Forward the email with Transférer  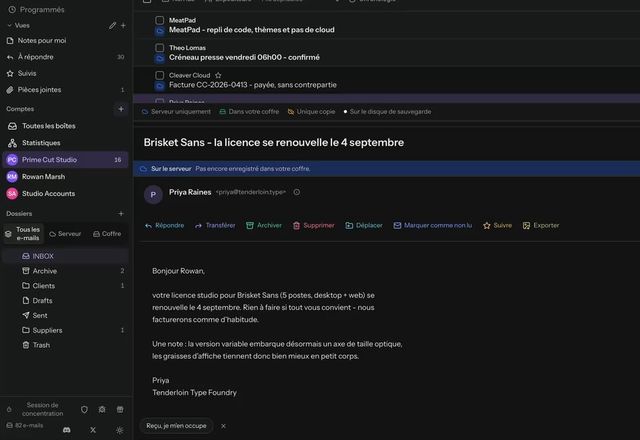point(215,225)
